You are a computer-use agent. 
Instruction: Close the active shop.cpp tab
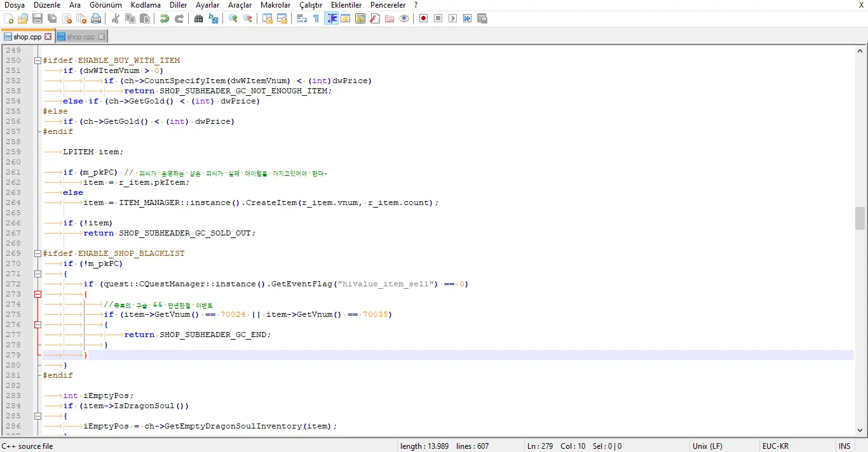(x=48, y=37)
